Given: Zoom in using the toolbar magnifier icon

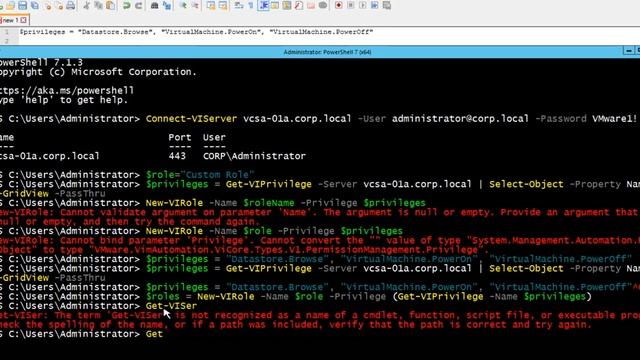Looking at the screenshot, I should (183, 5).
